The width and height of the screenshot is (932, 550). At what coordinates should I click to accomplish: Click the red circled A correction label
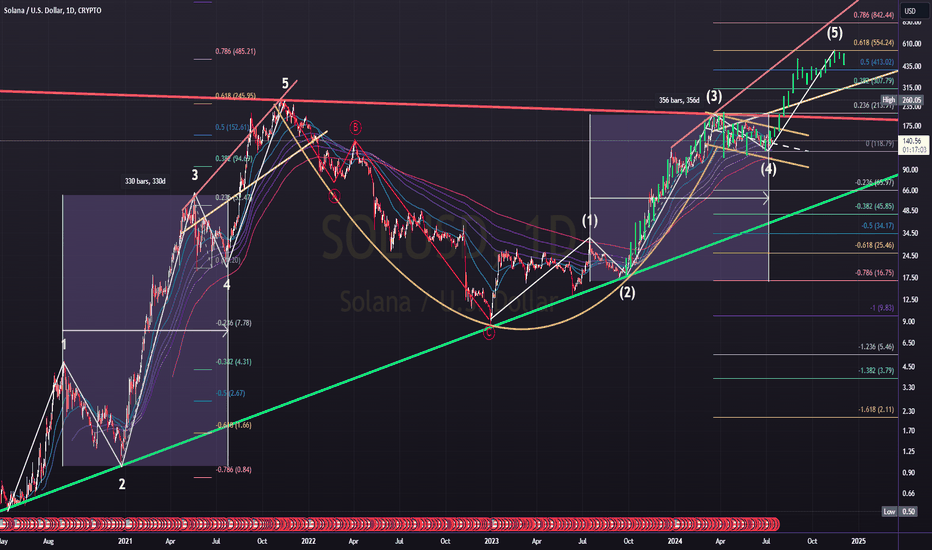(x=335, y=196)
